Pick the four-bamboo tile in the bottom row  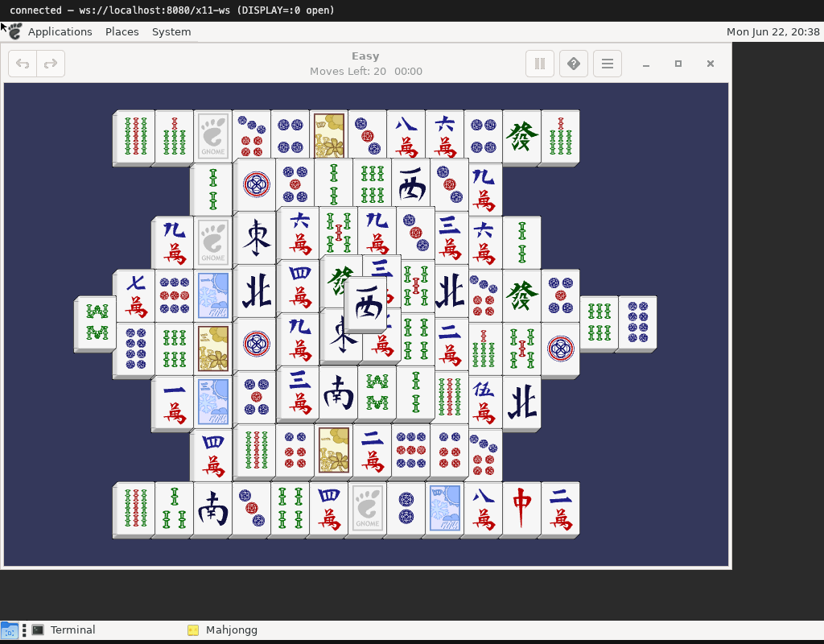coord(290,508)
